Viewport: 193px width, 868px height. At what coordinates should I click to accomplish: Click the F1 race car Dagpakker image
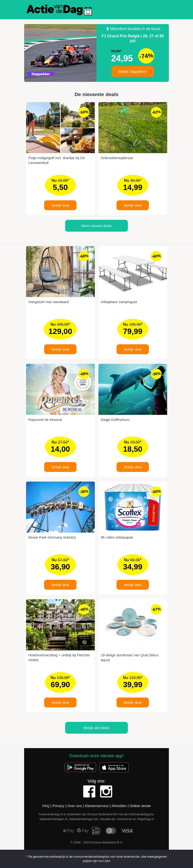tap(60, 53)
